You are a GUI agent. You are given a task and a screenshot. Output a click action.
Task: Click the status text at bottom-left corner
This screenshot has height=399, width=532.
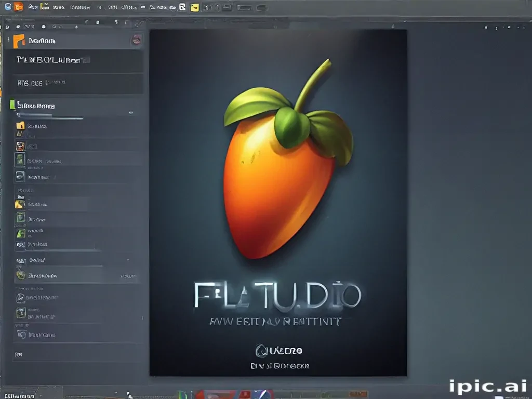pos(20,395)
